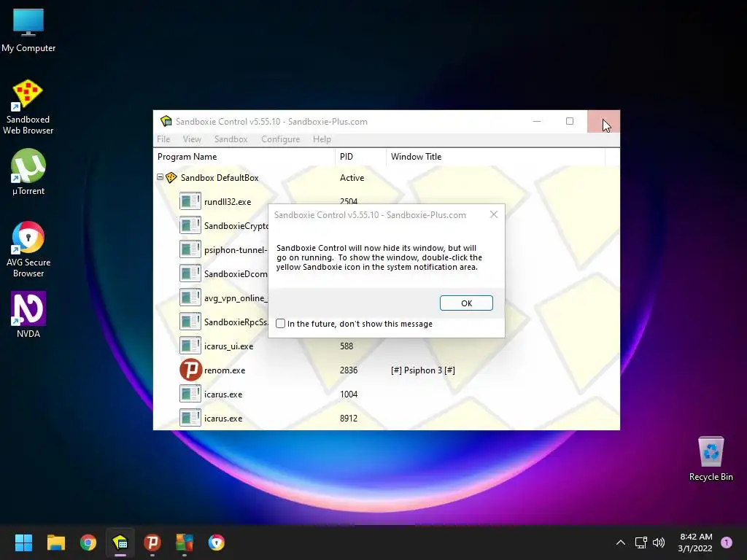Click AVG Secure Browser taskbar icon
Viewport: 747px width, 560px height.
(x=216, y=542)
